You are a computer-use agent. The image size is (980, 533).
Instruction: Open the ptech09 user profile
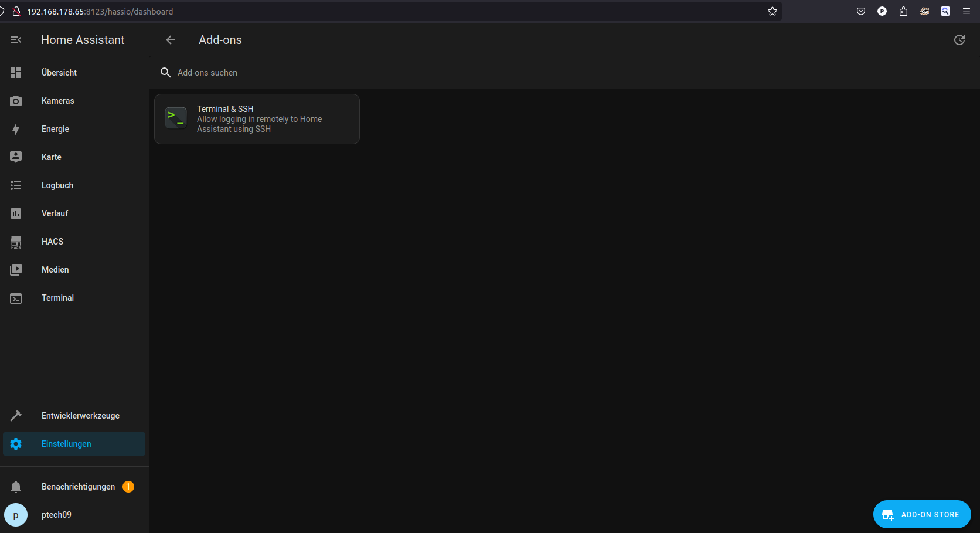[x=56, y=515]
